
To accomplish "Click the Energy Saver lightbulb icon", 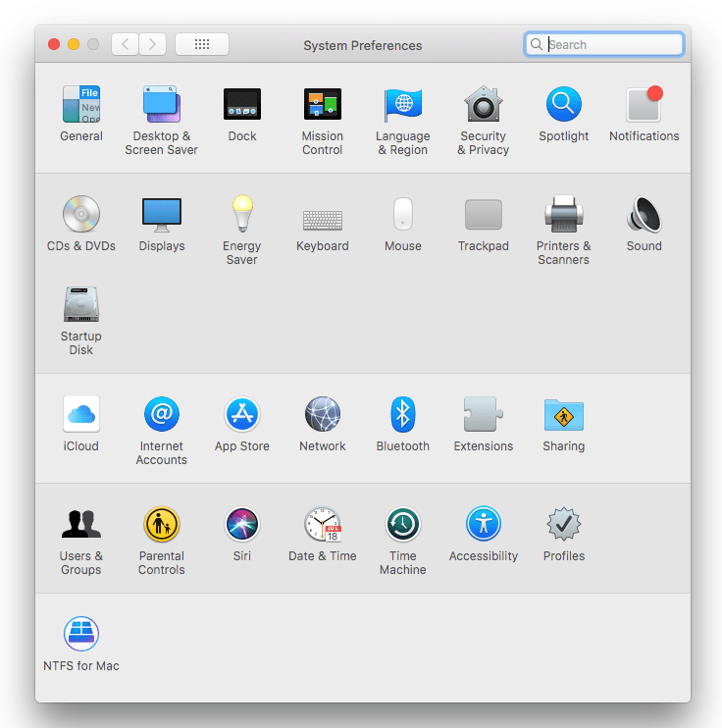I will coord(242,215).
